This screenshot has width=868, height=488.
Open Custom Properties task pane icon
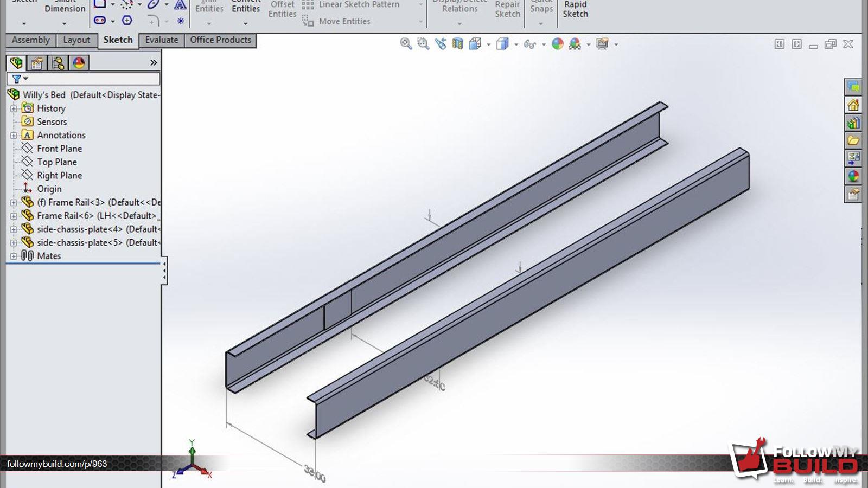click(x=853, y=194)
